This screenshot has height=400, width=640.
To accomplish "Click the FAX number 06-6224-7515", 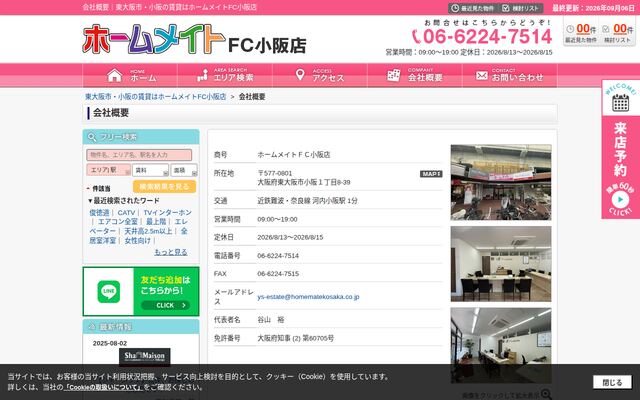I will tap(278, 274).
